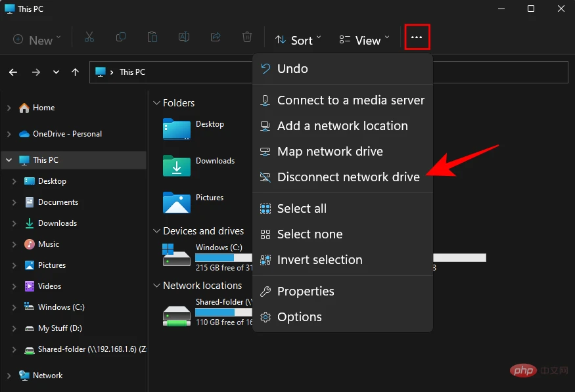Open Videos in the sidebar tree
This screenshot has height=392, width=575.
point(49,286)
